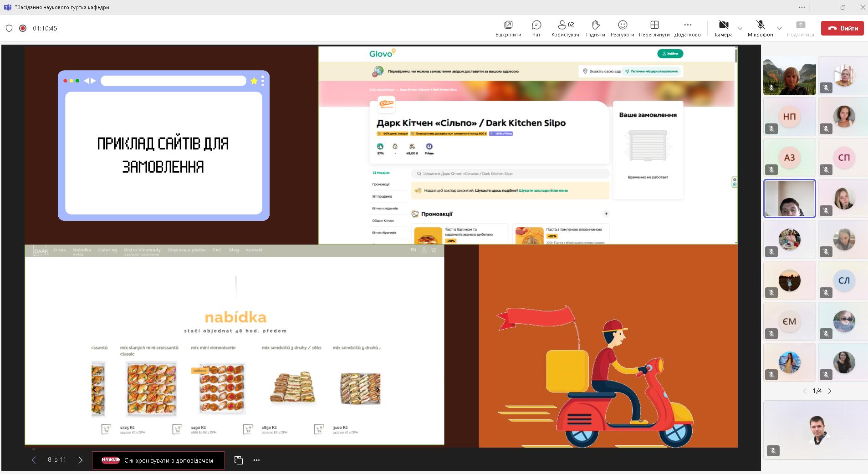Click the Blog menu item on Dark site
The width and height of the screenshot is (868, 474).
(x=234, y=250)
